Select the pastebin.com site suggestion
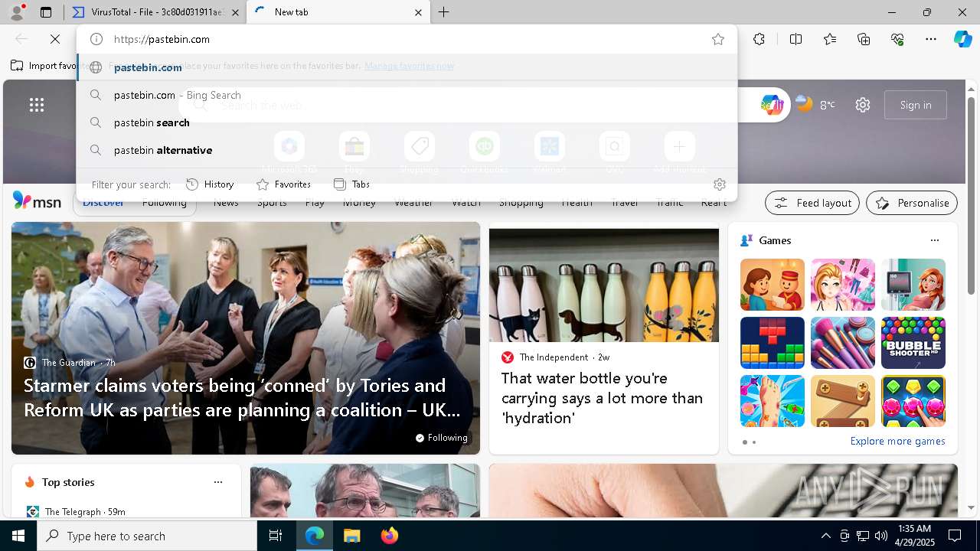Viewport: 980px width, 551px height. [x=407, y=67]
